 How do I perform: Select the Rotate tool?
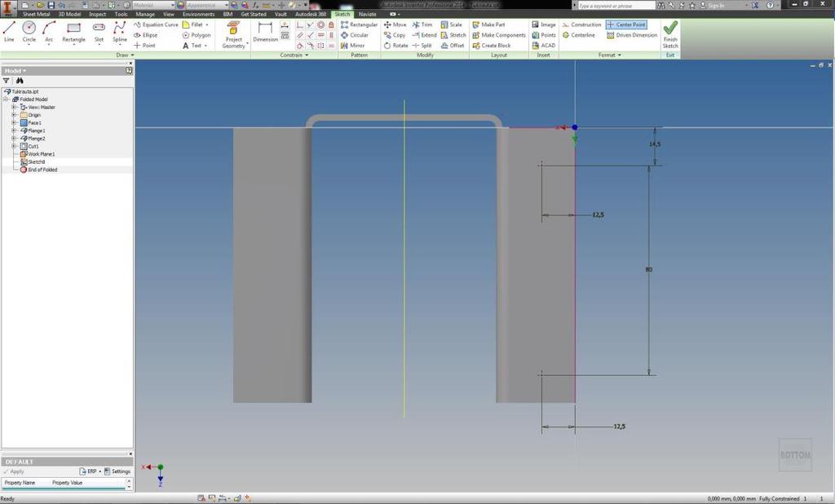(395, 46)
